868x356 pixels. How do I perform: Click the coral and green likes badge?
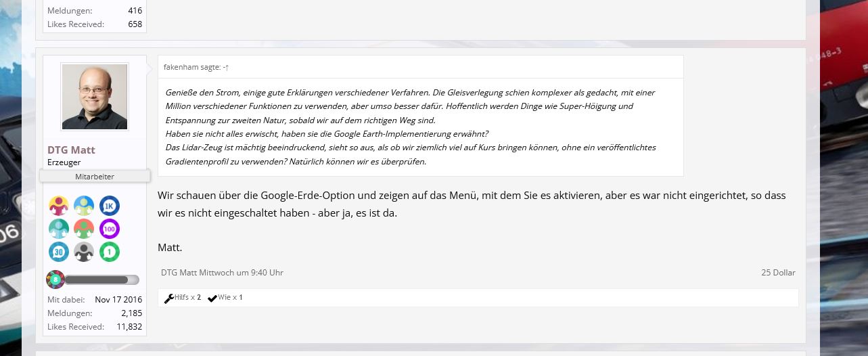[x=84, y=229]
